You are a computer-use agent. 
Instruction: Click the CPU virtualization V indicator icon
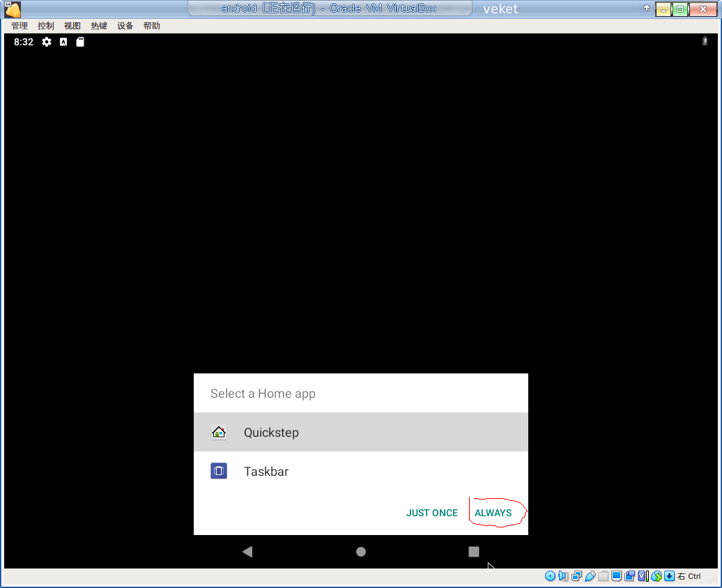point(643,576)
